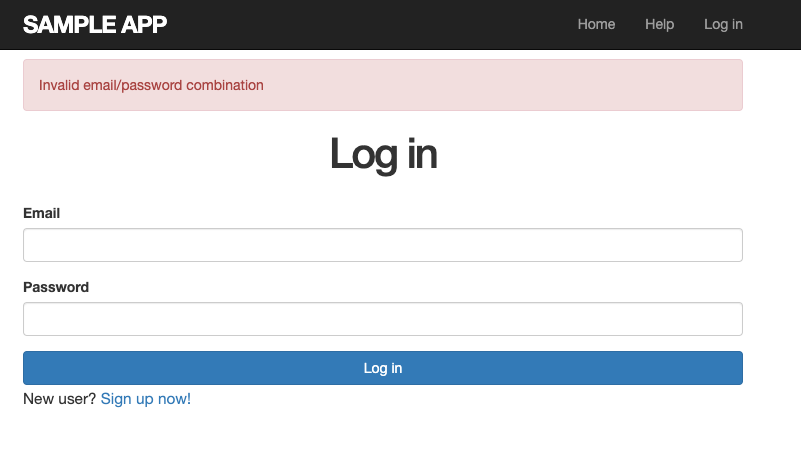Click the SAMPLE APP logo
This screenshot has height=453, width=801.
95,24
